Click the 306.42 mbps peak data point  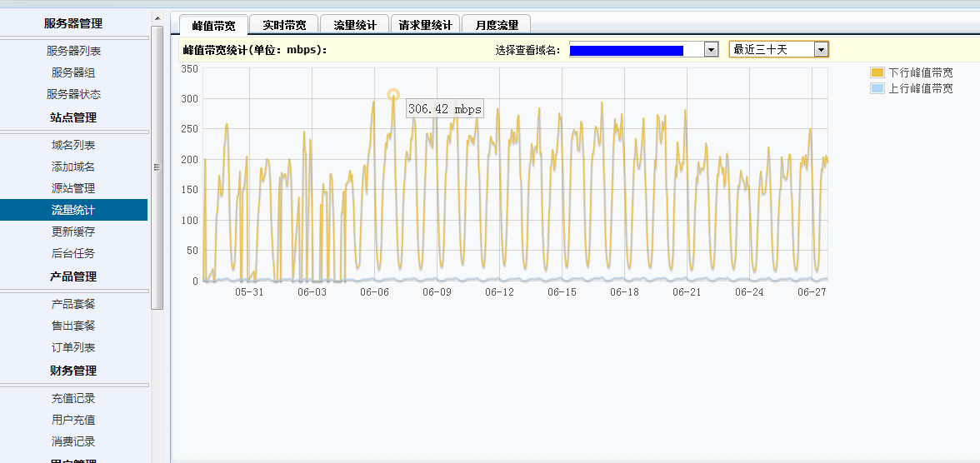(x=393, y=95)
